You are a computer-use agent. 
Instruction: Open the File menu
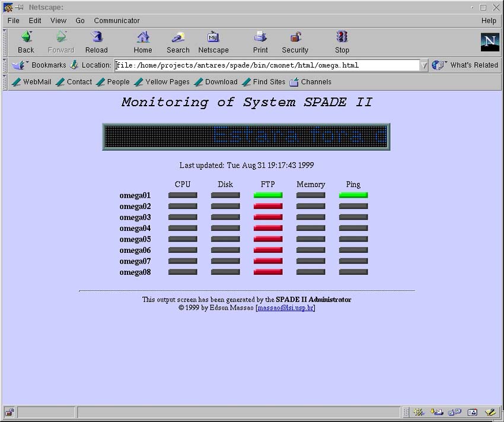pyautogui.click(x=14, y=21)
